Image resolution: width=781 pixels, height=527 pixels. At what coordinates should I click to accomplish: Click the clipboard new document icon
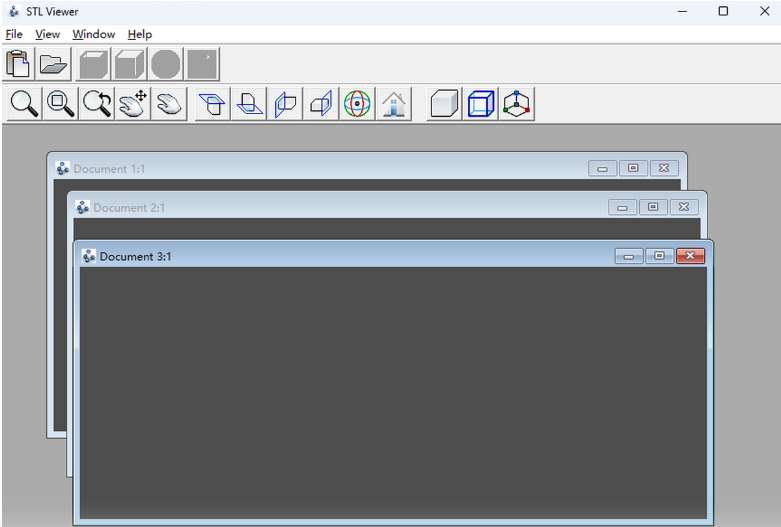coord(18,65)
